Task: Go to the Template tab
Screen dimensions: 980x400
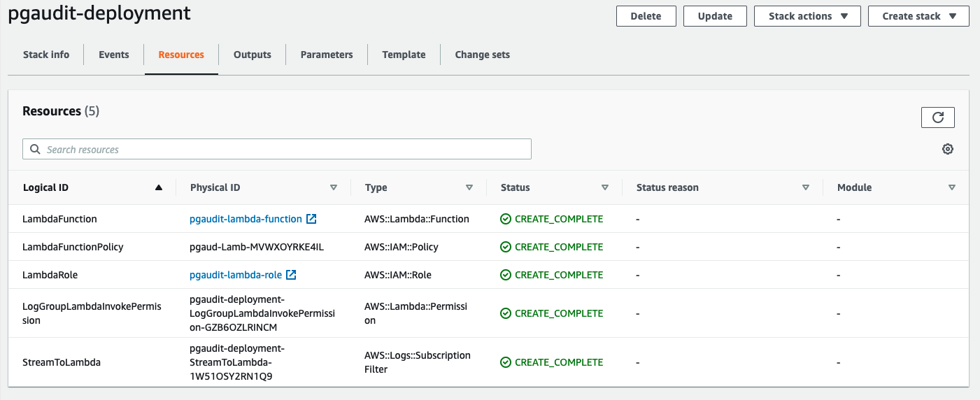Action: point(404,55)
